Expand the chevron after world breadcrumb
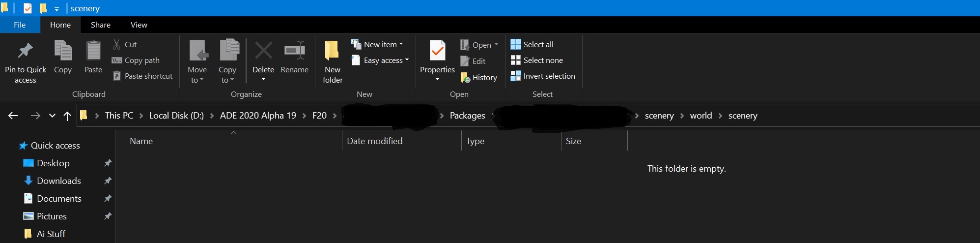The width and height of the screenshot is (980, 243). point(720,116)
